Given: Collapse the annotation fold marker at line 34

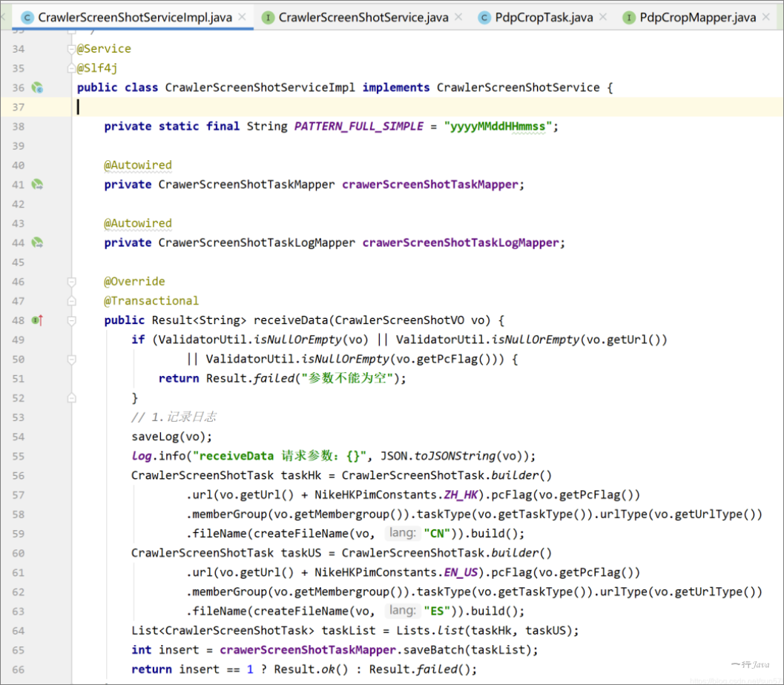Looking at the screenshot, I should click(71, 49).
